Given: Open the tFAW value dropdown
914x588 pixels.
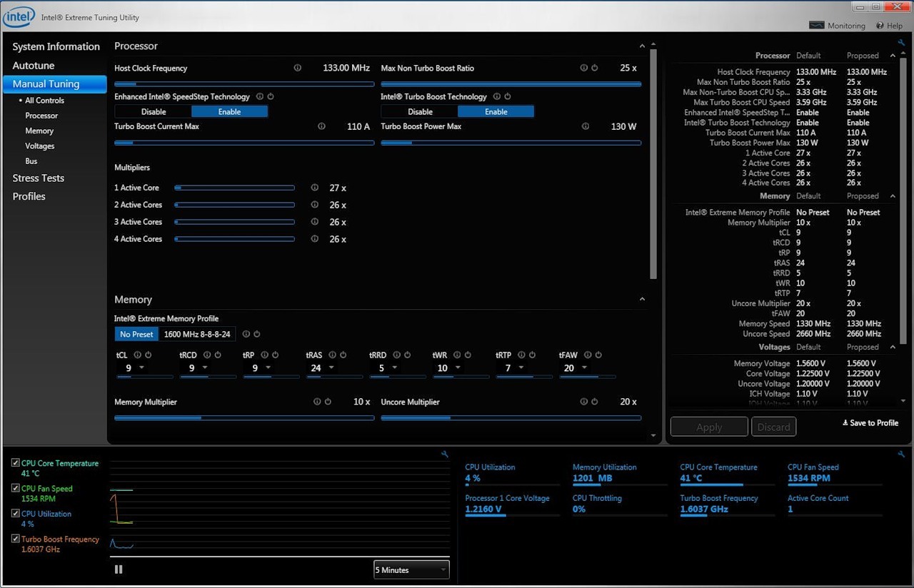Looking at the screenshot, I should click(x=584, y=368).
